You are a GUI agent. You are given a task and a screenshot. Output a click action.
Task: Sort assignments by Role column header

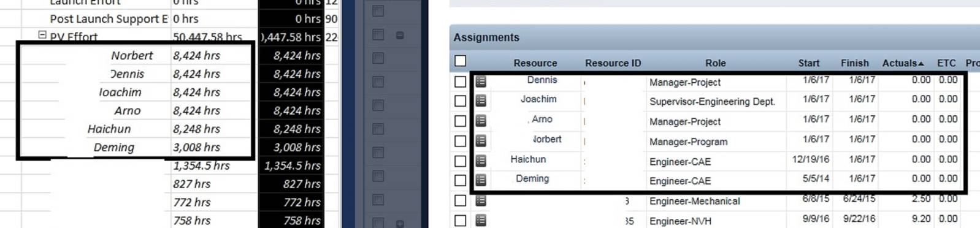(715, 63)
